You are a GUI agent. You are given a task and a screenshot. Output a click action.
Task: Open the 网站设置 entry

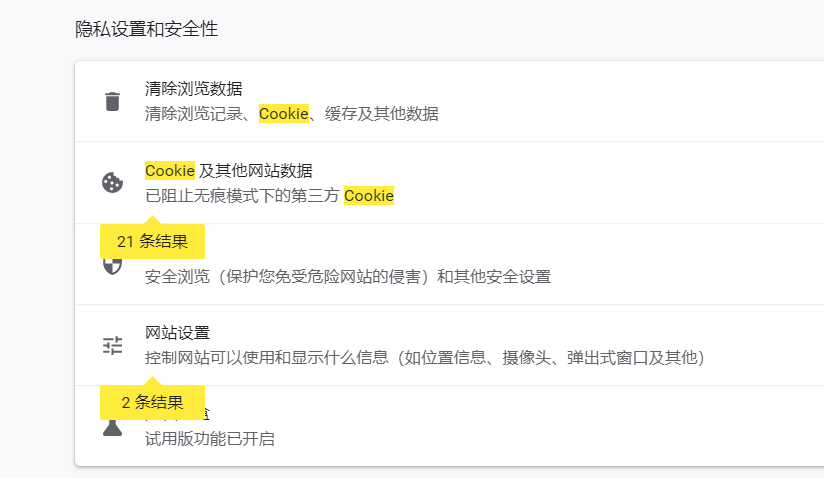tap(177, 332)
